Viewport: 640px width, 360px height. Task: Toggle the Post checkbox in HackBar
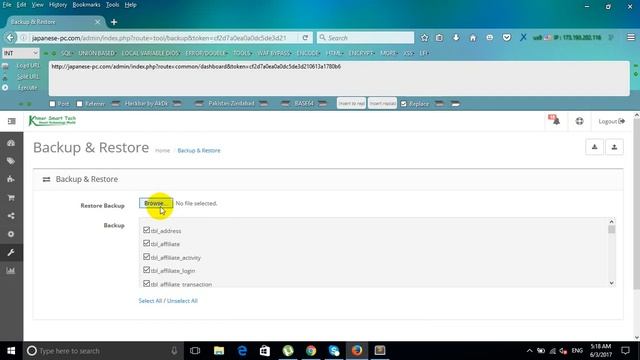coord(52,104)
